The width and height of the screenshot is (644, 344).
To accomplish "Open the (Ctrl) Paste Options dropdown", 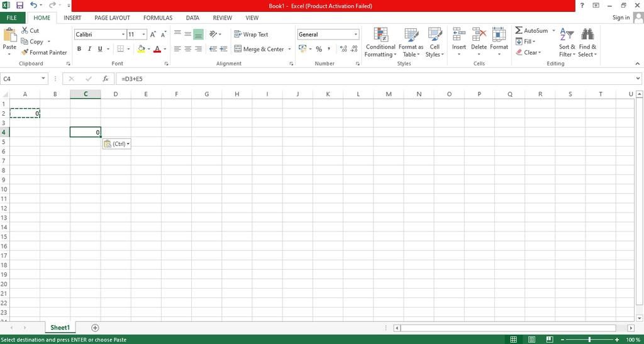I will 116,143.
